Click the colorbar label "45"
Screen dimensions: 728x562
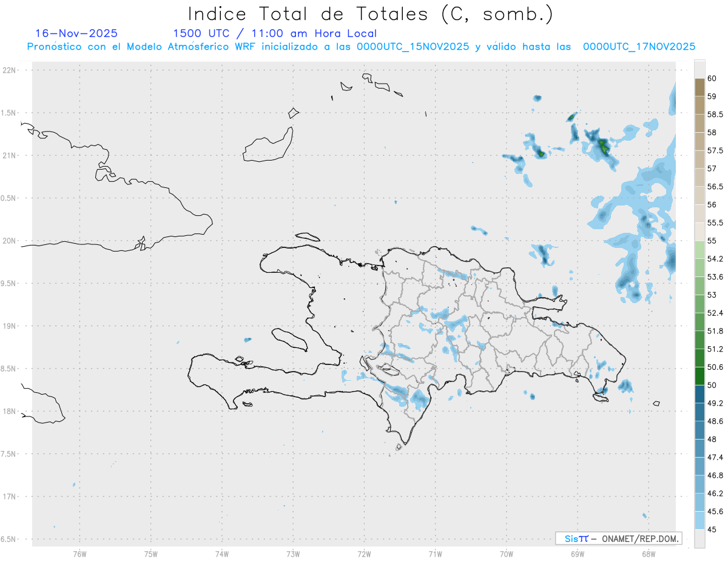pyautogui.click(x=712, y=529)
